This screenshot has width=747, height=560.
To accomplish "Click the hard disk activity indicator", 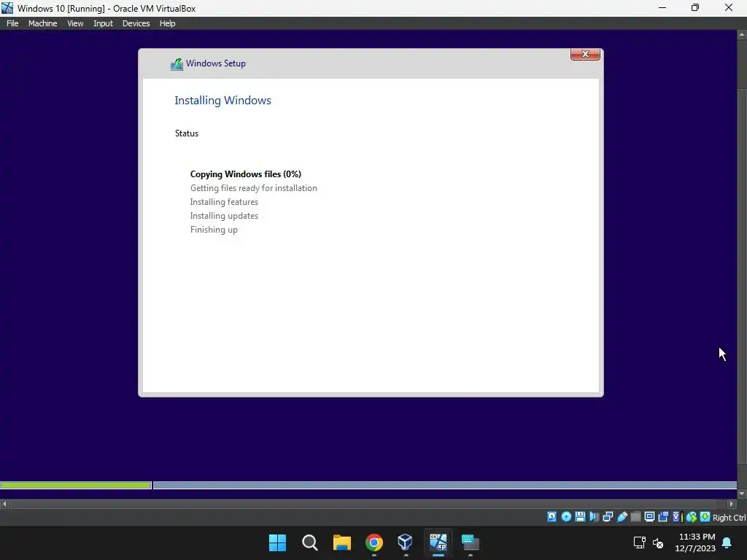I will coord(551,517).
